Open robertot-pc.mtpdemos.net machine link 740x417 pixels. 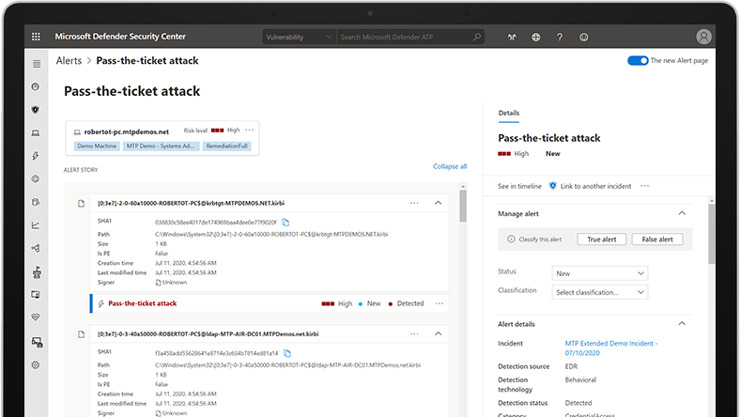[126, 132]
